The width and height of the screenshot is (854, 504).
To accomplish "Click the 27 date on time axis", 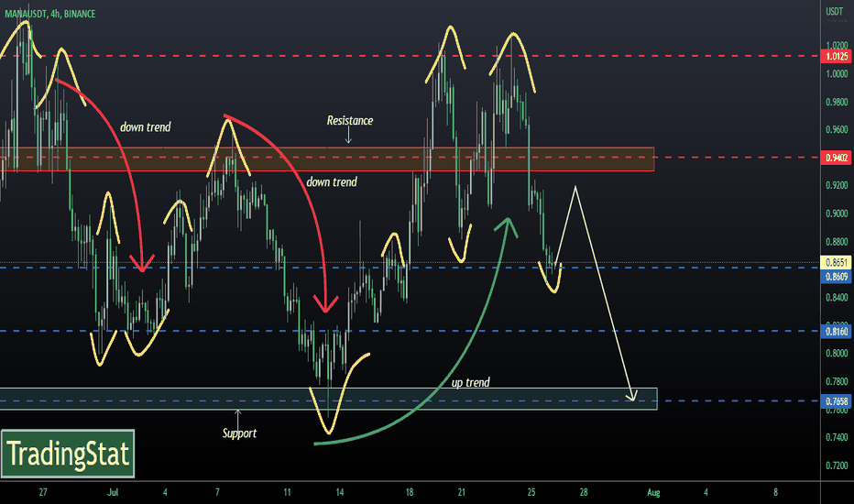I will coord(43,492).
